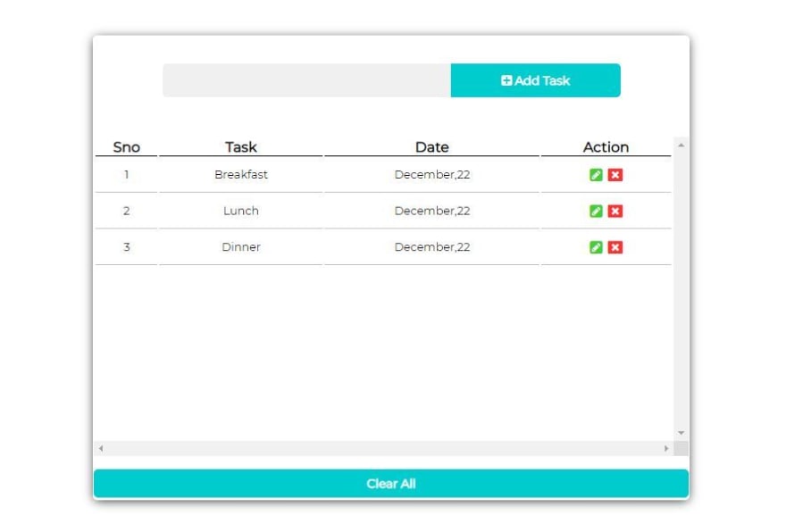The image size is (786, 532).
Task: Click the Lunch task name
Action: [x=241, y=211]
